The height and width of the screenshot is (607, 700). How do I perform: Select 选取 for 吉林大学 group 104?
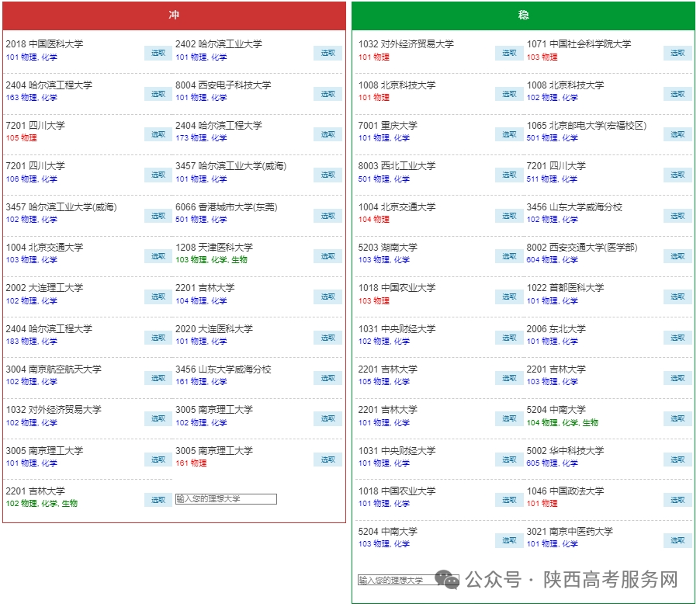tap(327, 297)
